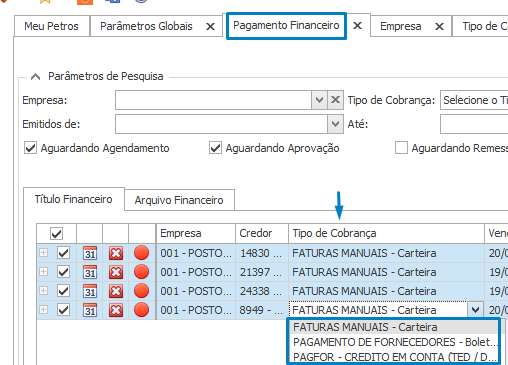
Task: Select Empresa cell in credor 14830 row
Action: 196,253
